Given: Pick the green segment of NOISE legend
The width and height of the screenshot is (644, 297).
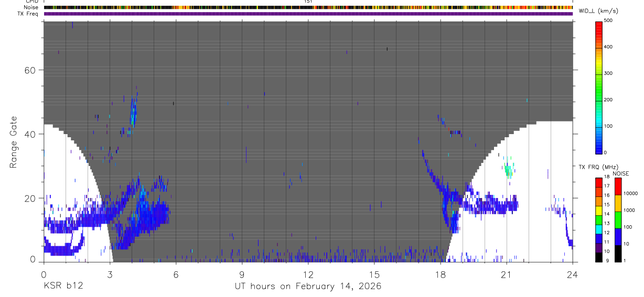Looking at the screenshot, I should 617,219.
